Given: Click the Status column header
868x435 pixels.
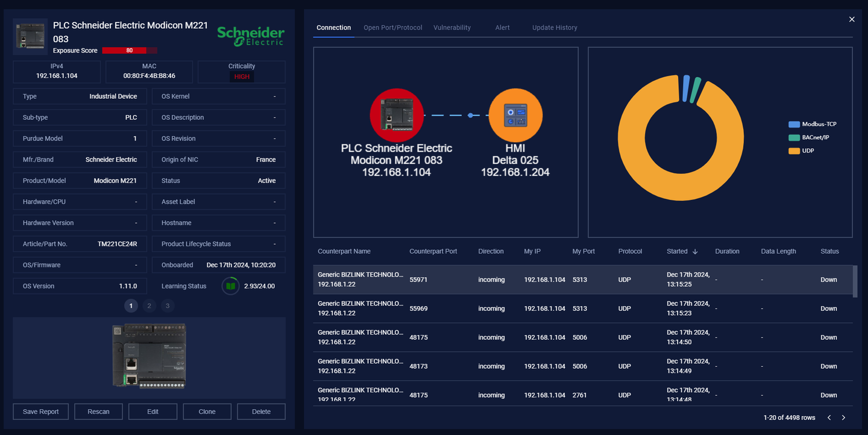Looking at the screenshot, I should [829, 252].
